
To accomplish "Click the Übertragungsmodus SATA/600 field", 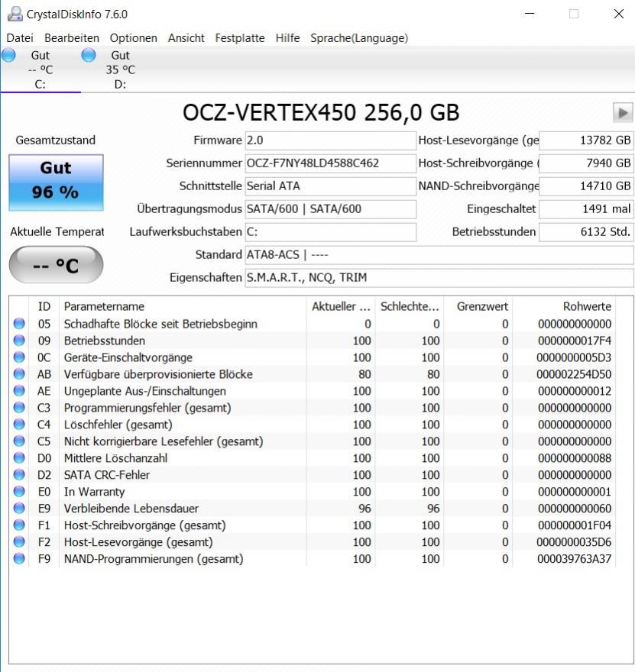I will (x=331, y=209).
